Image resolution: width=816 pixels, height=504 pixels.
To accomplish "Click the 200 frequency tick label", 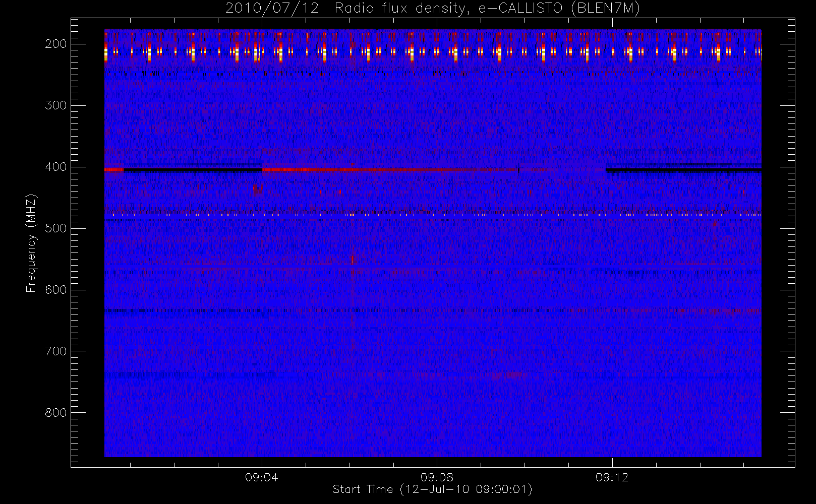I will tap(55, 44).
